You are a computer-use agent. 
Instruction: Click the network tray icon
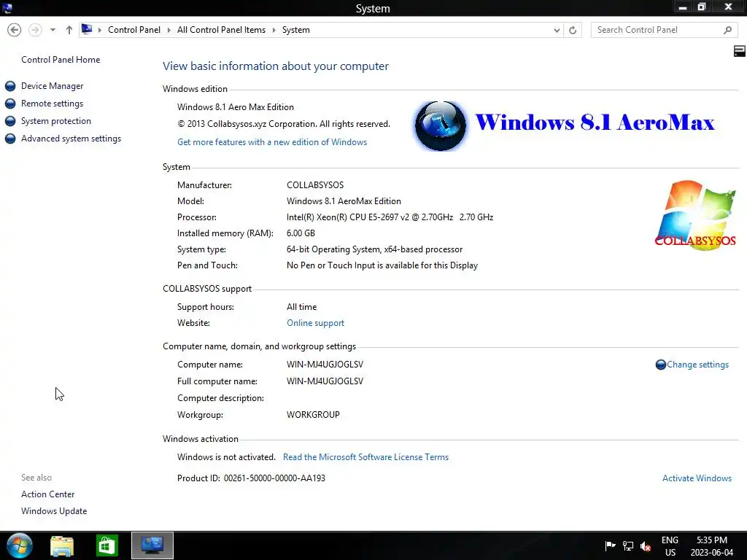click(628, 545)
